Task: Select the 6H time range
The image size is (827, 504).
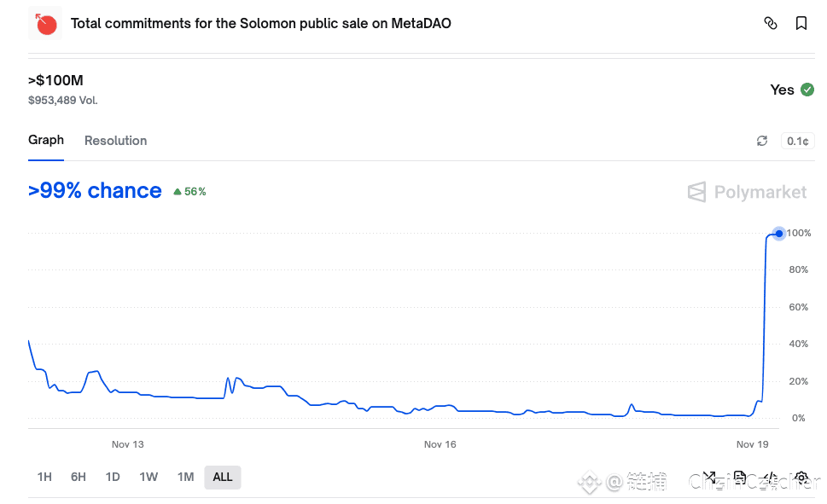Action: click(x=79, y=477)
